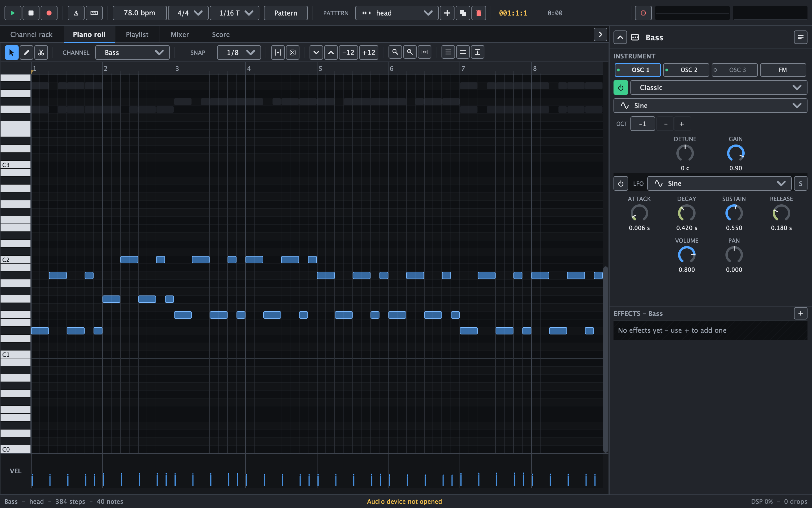Switch to the Channel rack tab
The image size is (812, 508).
click(32, 35)
